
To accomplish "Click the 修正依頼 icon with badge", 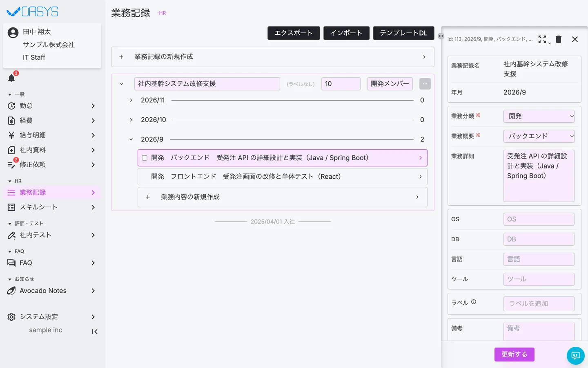I will [11, 164].
